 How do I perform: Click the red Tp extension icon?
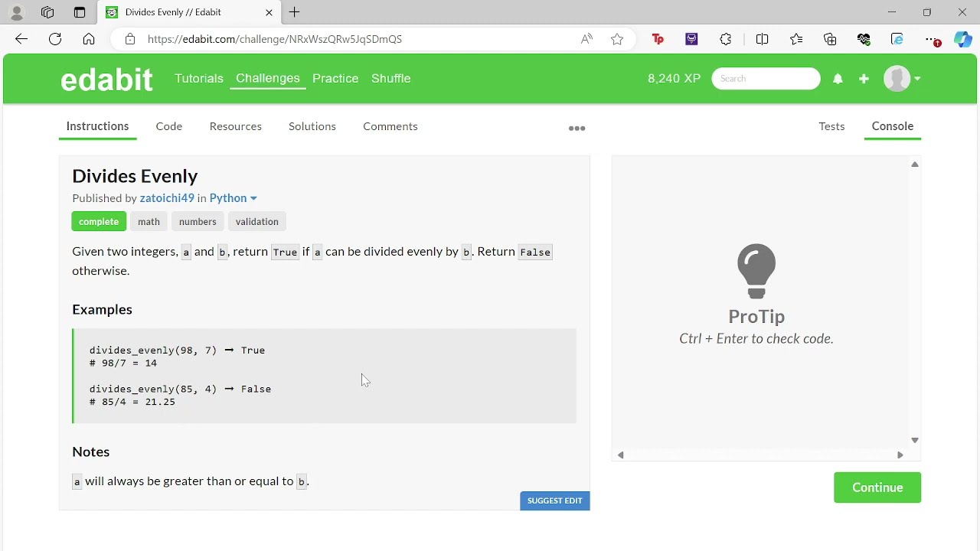[658, 39]
